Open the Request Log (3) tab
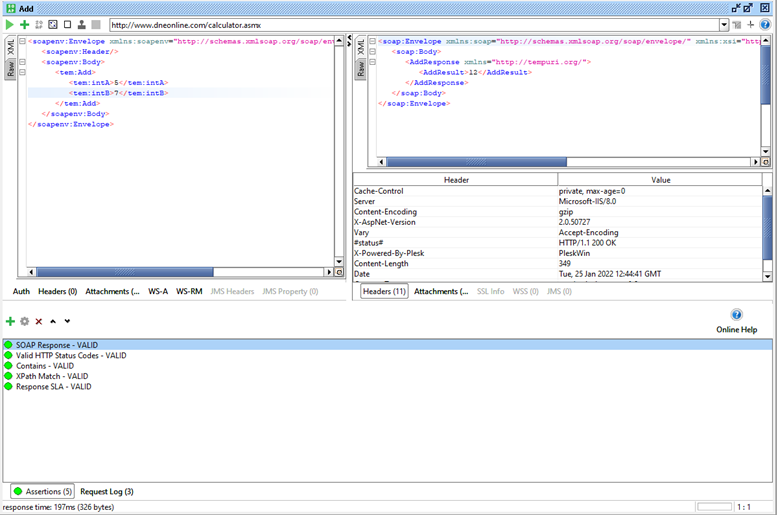 pyautogui.click(x=107, y=492)
